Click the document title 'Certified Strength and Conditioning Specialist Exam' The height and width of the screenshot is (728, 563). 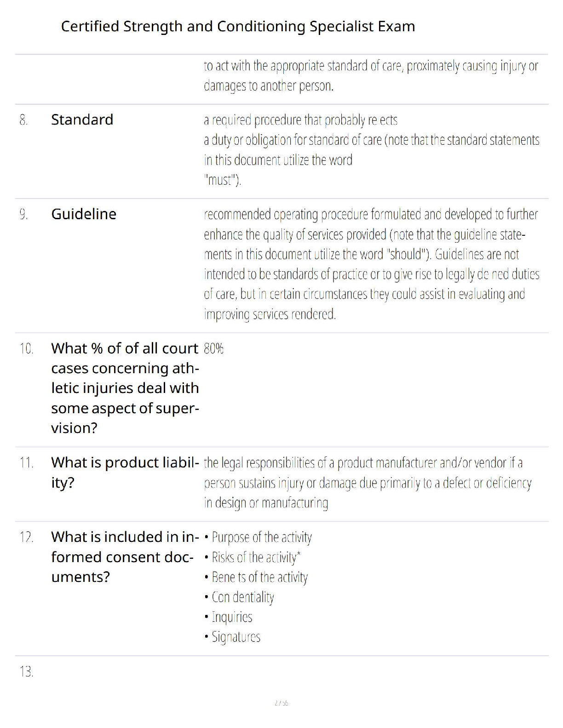pyautogui.click(x=238, y=26)
